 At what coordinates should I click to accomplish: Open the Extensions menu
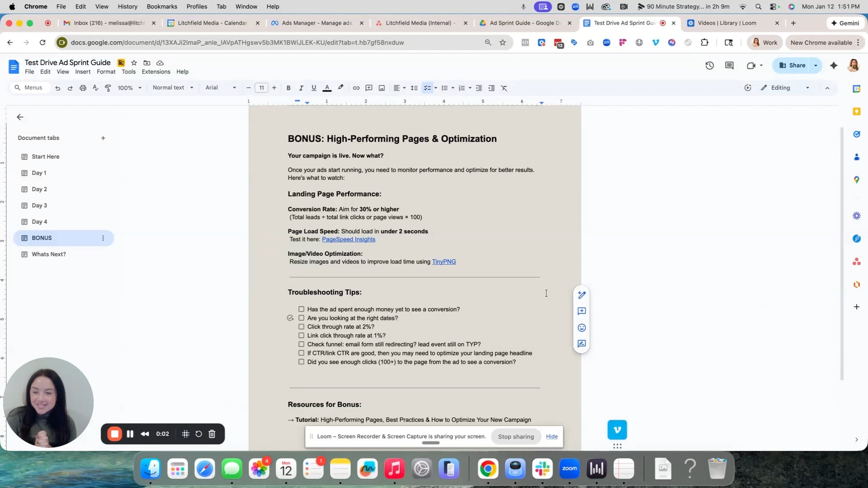(156, 72)
